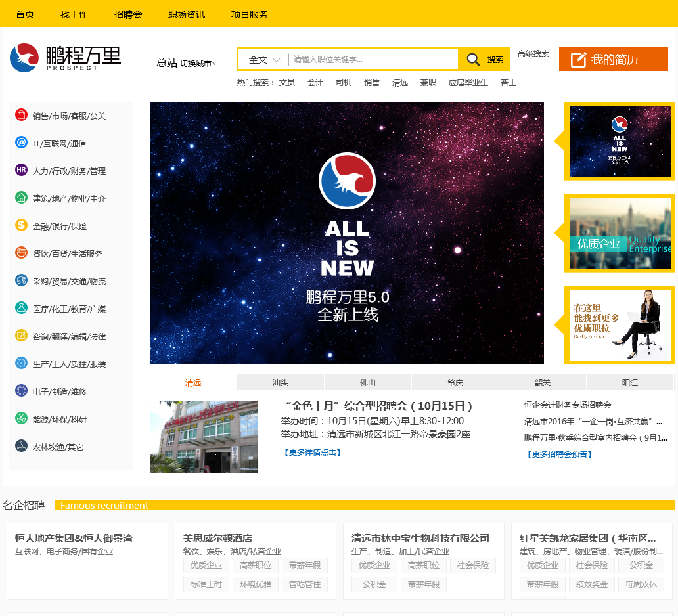Screen dimensions: 678x616
Task: Click the dollar icon for 金融/银行/保险
Action: click(x=21, y=225)
